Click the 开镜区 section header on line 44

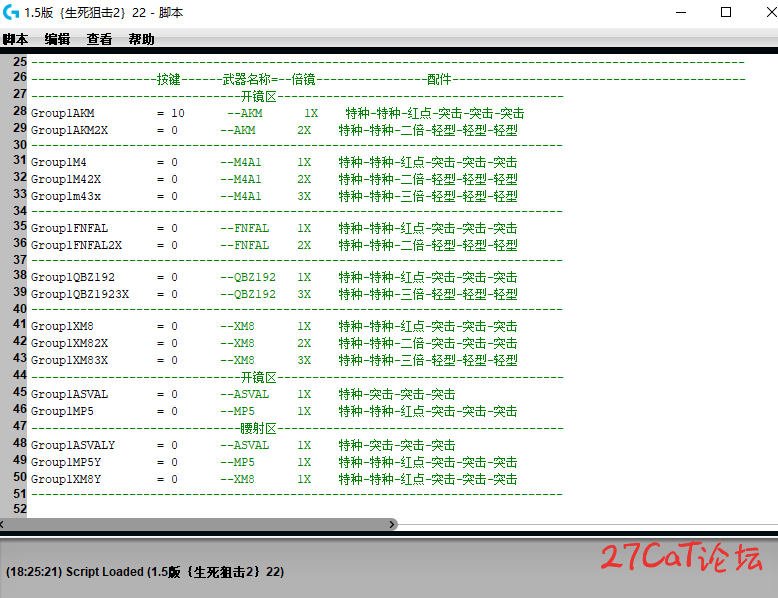pyautogui.click(x=259, y=378)
